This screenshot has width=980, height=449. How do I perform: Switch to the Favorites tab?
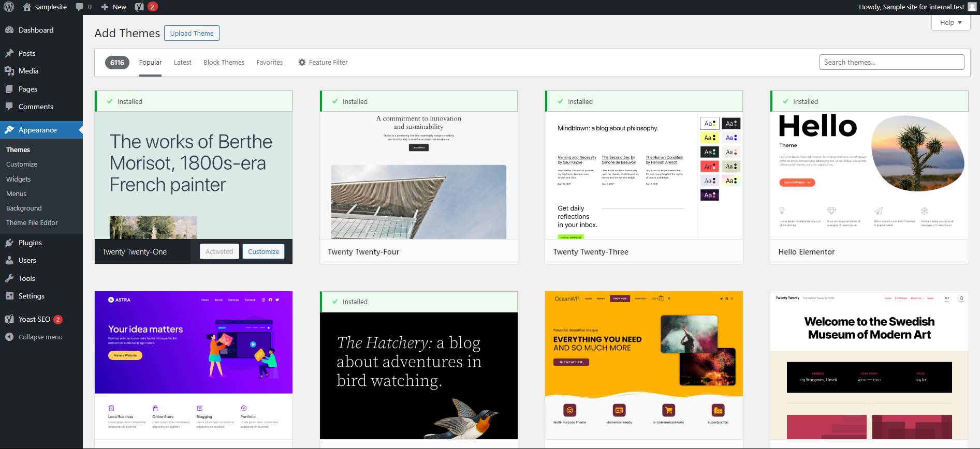point(270,62)
